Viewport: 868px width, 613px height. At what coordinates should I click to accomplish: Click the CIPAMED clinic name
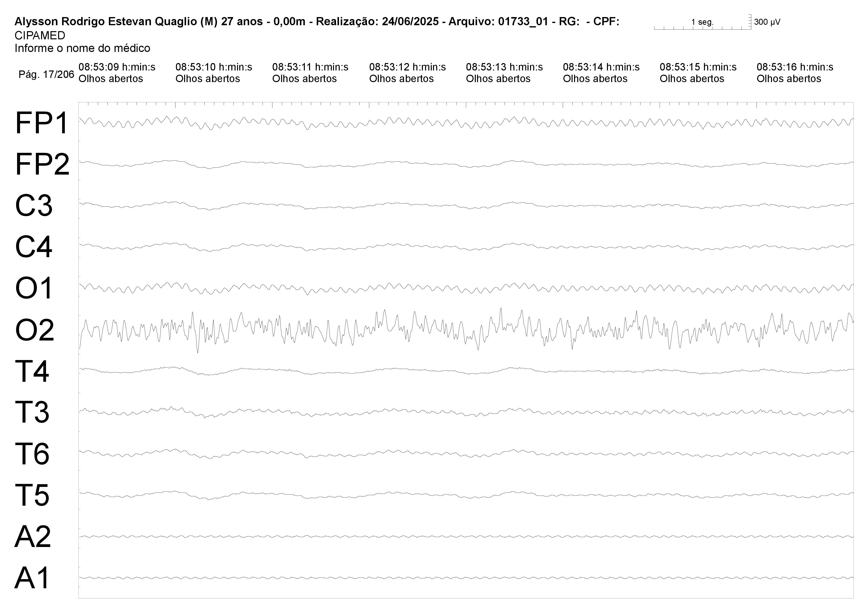click(x=40, y=36)
